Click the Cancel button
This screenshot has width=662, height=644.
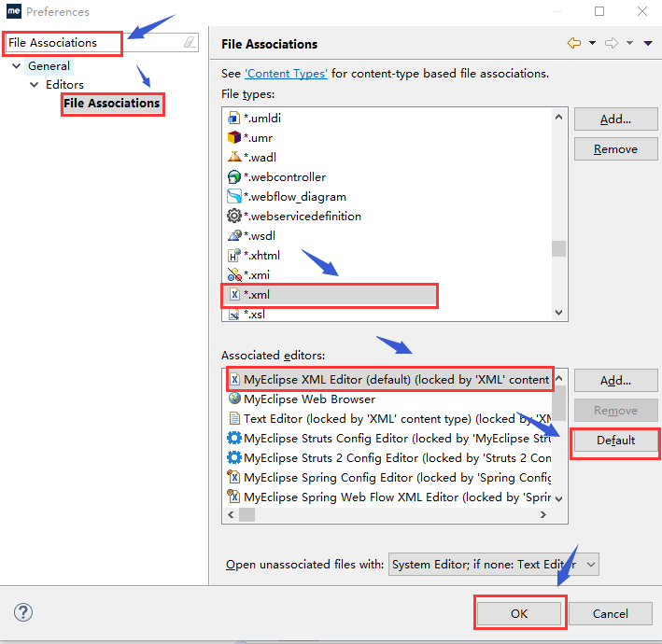pos(611,613)
